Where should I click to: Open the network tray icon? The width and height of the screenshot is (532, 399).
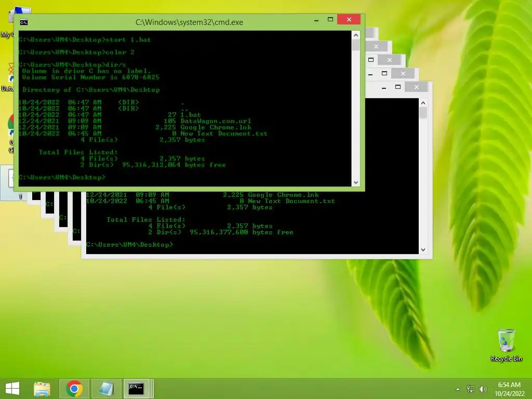point(471,389)
